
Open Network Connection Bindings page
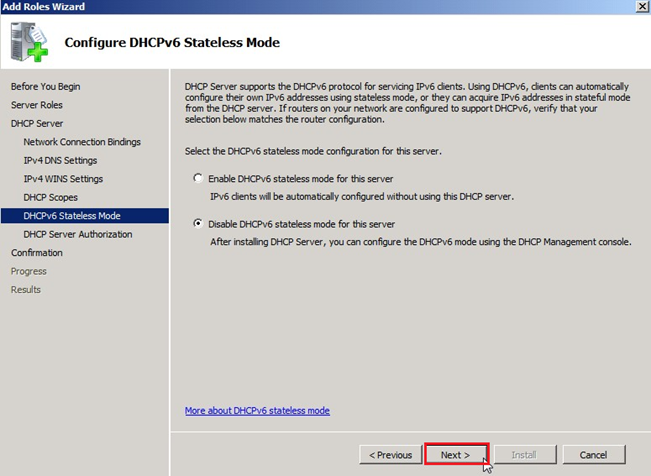[x=82, y=142]
